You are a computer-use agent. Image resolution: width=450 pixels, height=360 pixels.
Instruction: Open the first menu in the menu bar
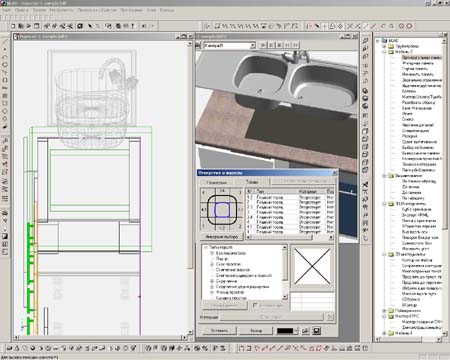click(x=6, y=10)
